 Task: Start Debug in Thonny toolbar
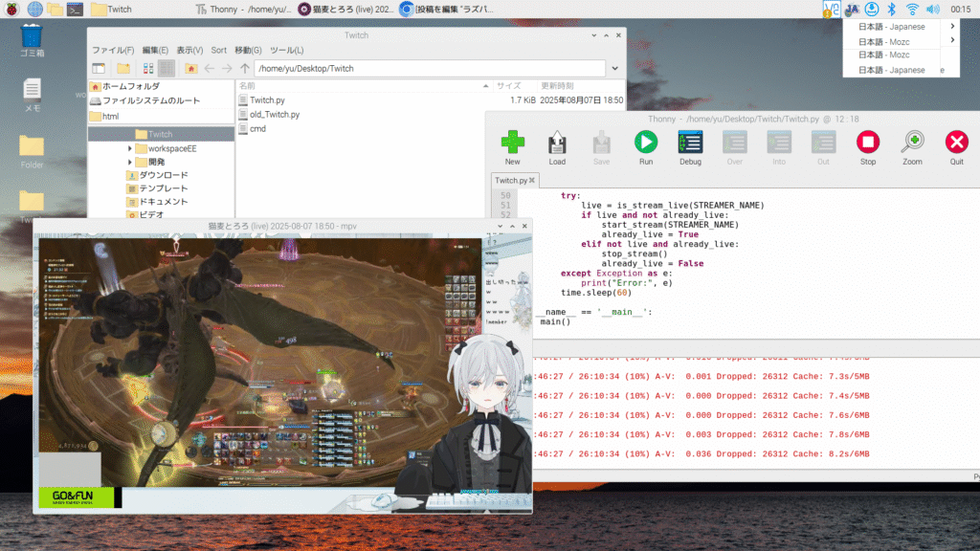[690, 148]
